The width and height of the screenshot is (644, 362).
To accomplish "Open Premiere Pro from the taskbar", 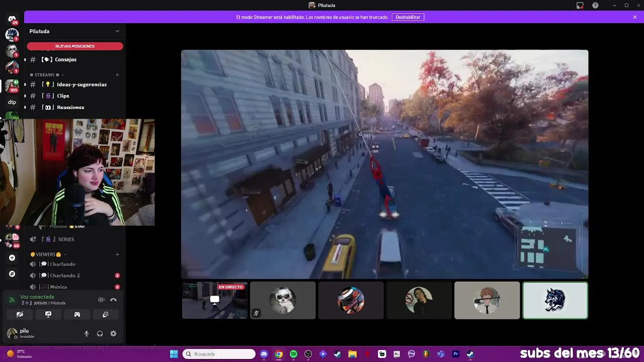I will 456,354.
